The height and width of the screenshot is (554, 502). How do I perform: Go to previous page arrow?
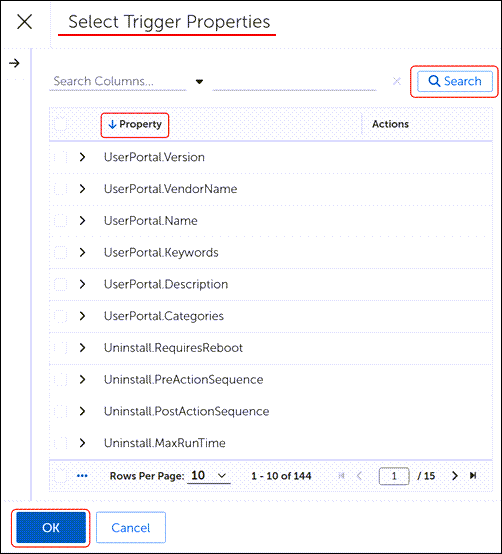tap(359, 476)
